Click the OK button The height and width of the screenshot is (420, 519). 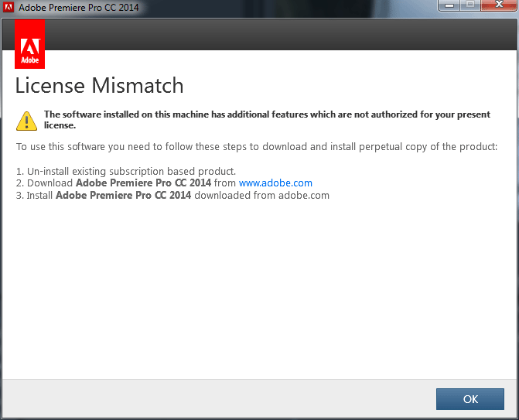pyautogui.click(x=470, y=399)
